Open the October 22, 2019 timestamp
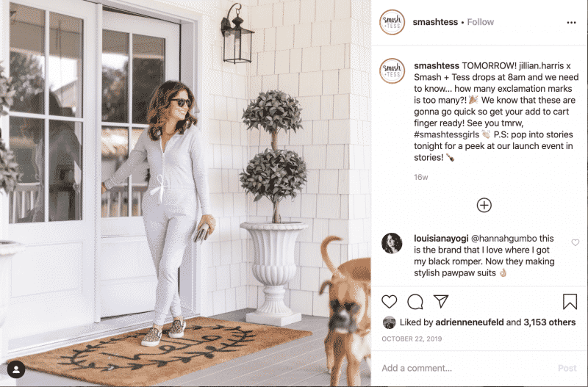Viewport: 588px width, 387px height. tap(412, 339)
